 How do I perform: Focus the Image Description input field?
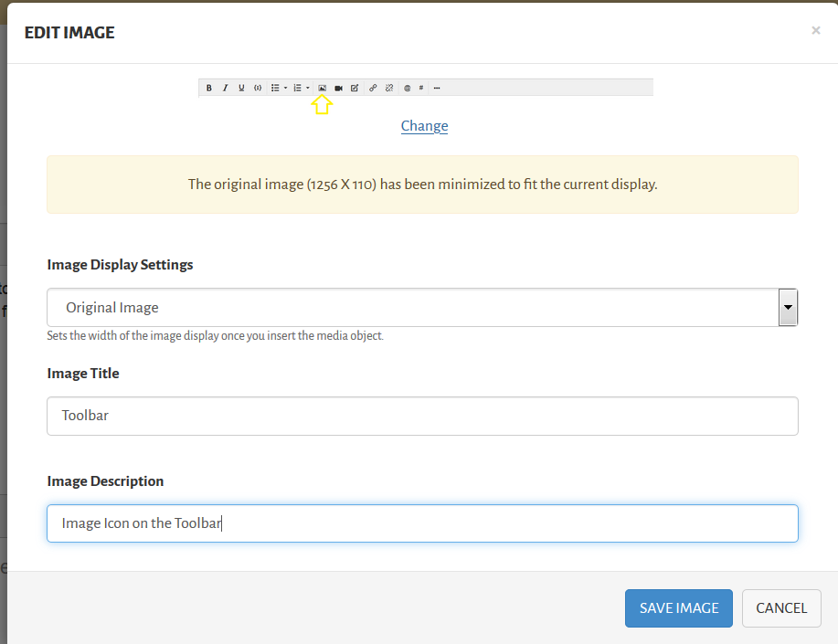click(x=422, y=523)
